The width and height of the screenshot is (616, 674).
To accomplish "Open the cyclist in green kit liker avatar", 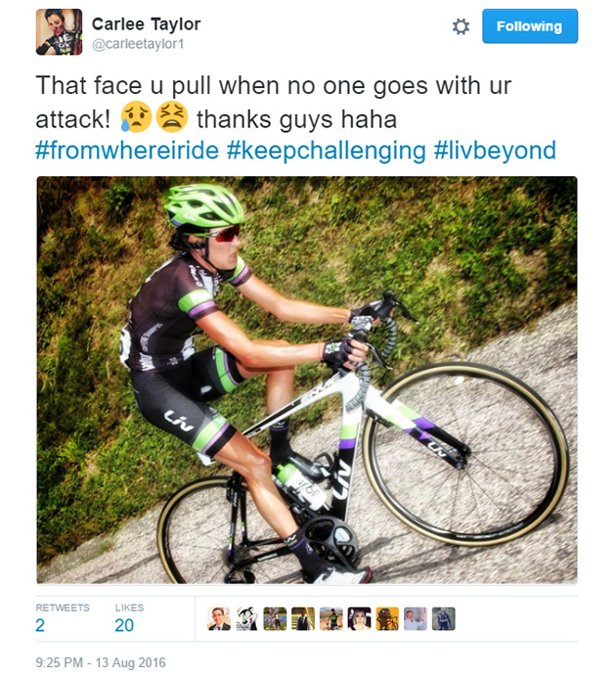I will coord(331,618).
